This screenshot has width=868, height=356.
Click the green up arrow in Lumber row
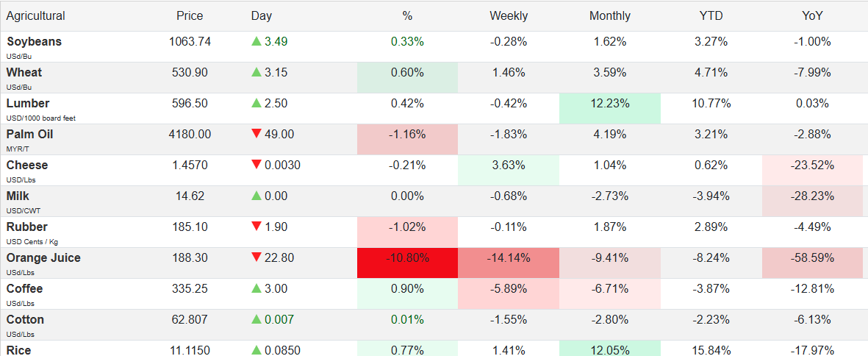[x=257, y=104]
